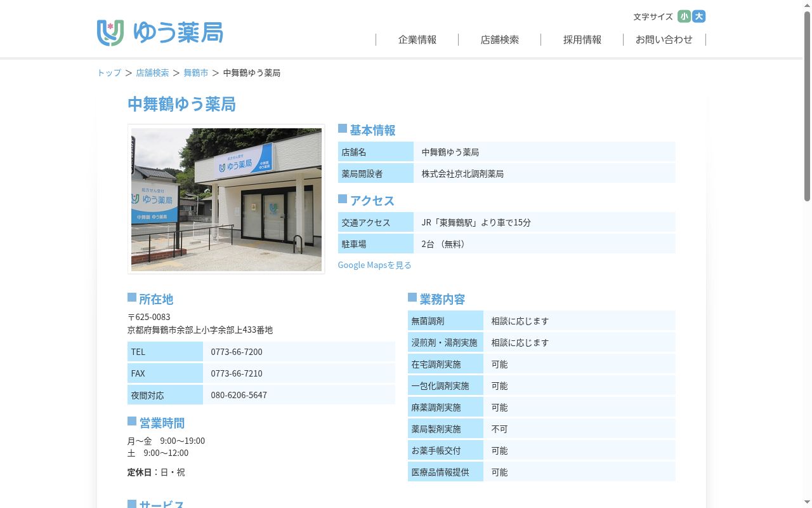
Task: Click the postal code 〒625-0083
Action: 148,317
